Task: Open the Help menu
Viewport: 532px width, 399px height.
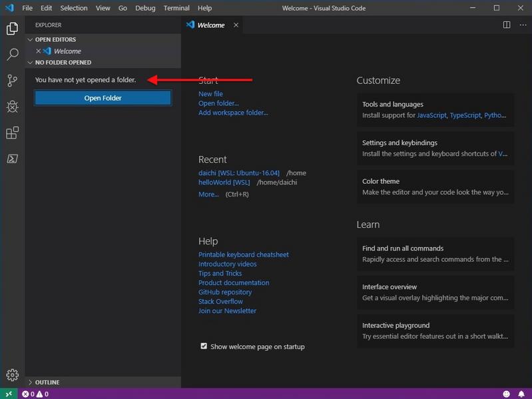Action: (x=204, y=8)
